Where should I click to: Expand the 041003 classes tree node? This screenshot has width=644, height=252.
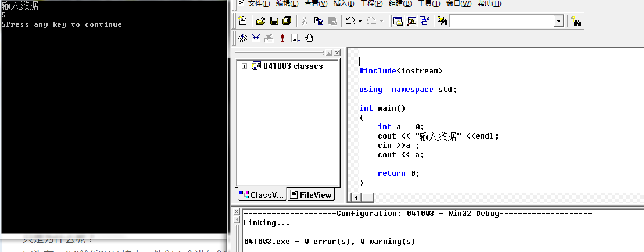point(244,66)
